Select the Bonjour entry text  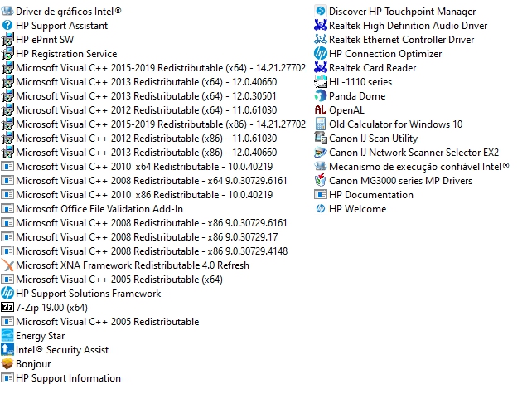pos(33,364)
